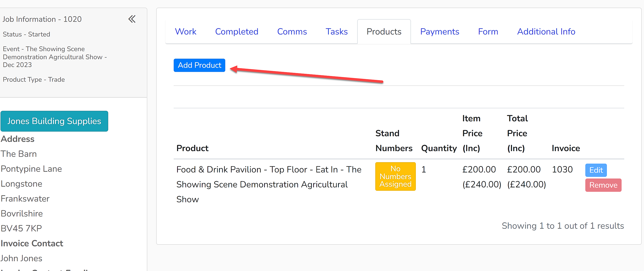Go to the Tasks tab
The width and height of the screenshot is (644, 271).
pos(337,31)
